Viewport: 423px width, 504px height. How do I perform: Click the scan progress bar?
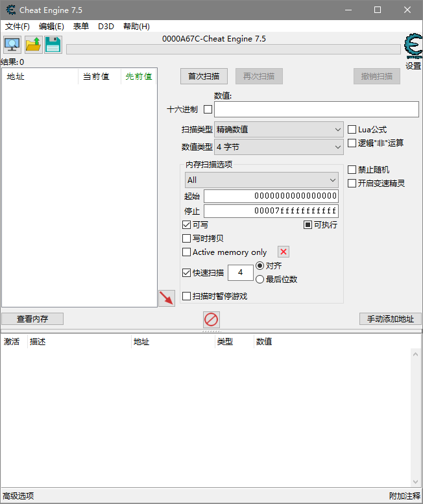tap(234, 49)
